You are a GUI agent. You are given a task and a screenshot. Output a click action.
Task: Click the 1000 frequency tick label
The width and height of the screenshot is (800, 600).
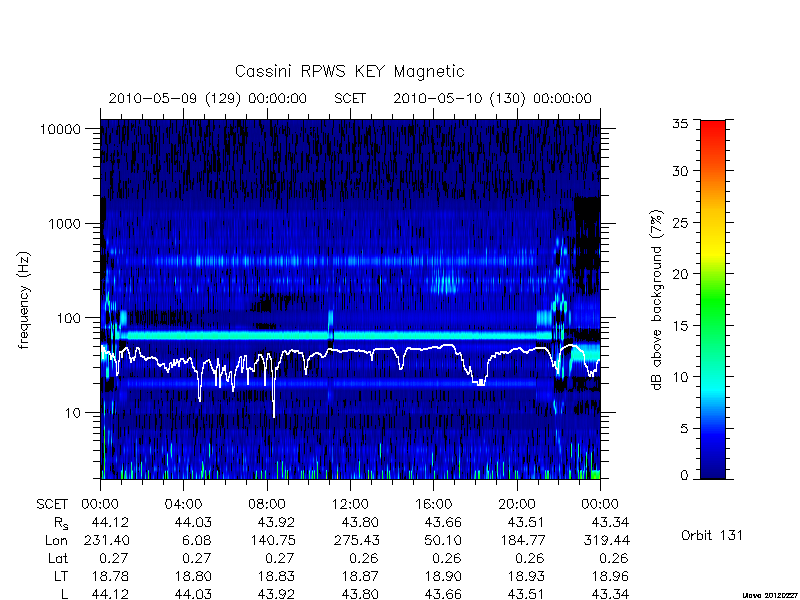coord(64,224)
